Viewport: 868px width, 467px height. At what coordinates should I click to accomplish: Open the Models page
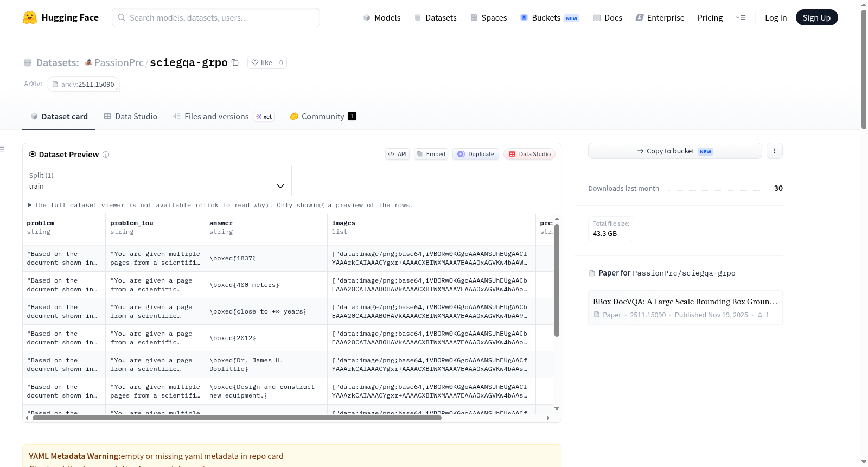(382, 17)
